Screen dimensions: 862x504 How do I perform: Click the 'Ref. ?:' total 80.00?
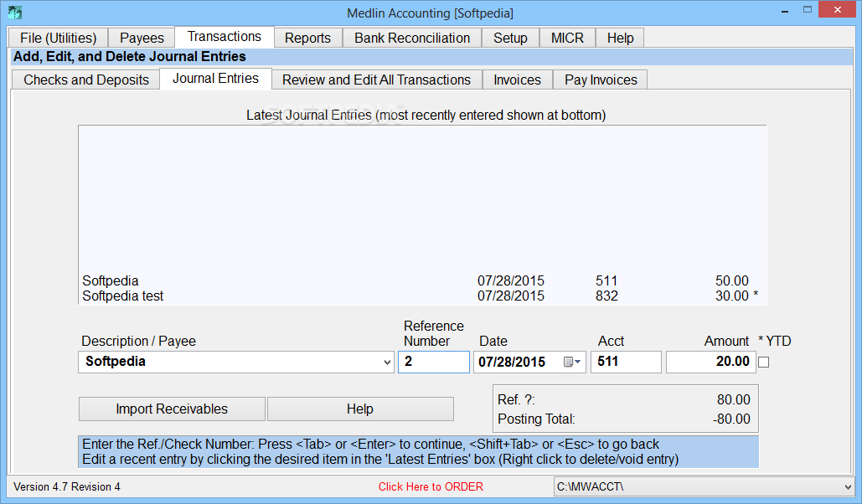click(x=733, y=399)
